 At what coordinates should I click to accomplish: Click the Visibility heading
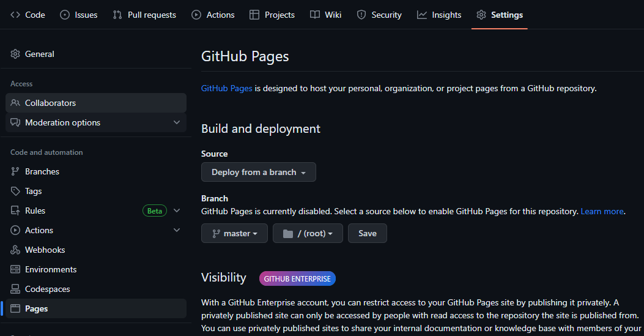click(224, 278)
